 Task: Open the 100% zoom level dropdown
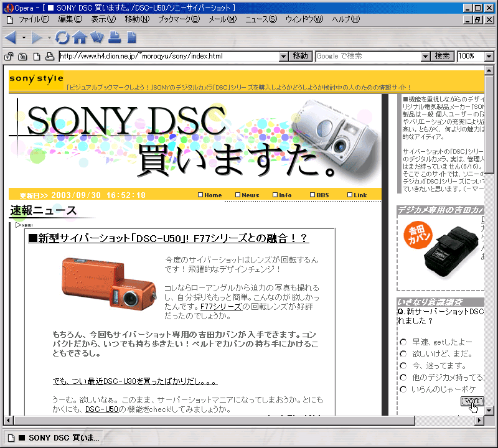pos(489,57)
